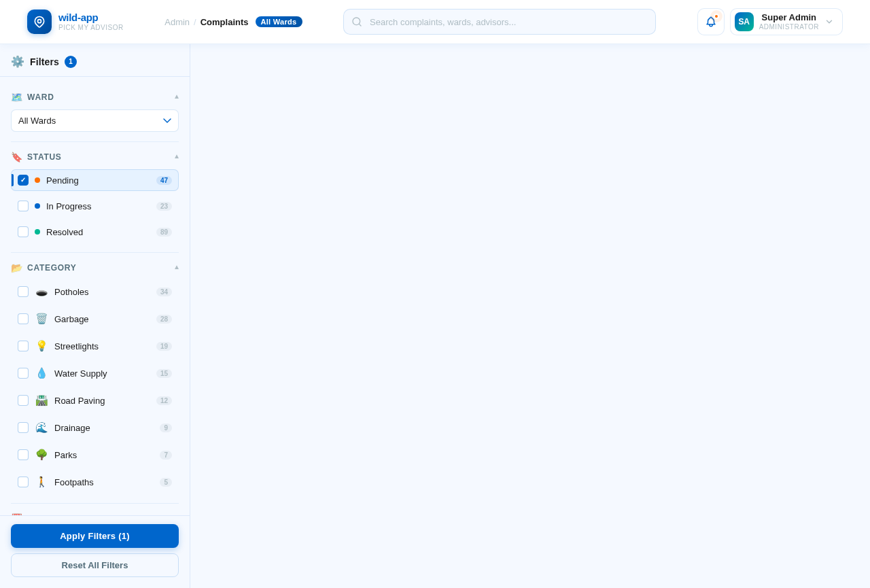Check the Resolved status checkbox
Screen dimensions: 870x588
(23, 232)
